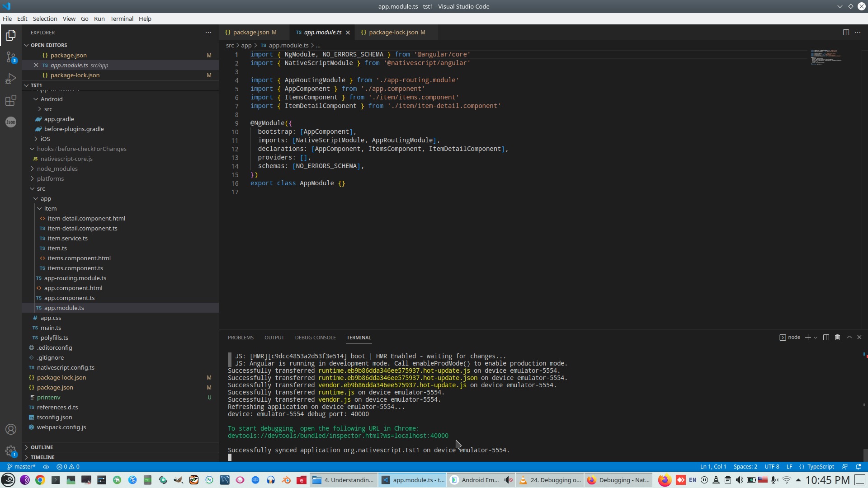Open the Extensions view
868x488 pixels.
pyautogui.click(x=11, y=100)
